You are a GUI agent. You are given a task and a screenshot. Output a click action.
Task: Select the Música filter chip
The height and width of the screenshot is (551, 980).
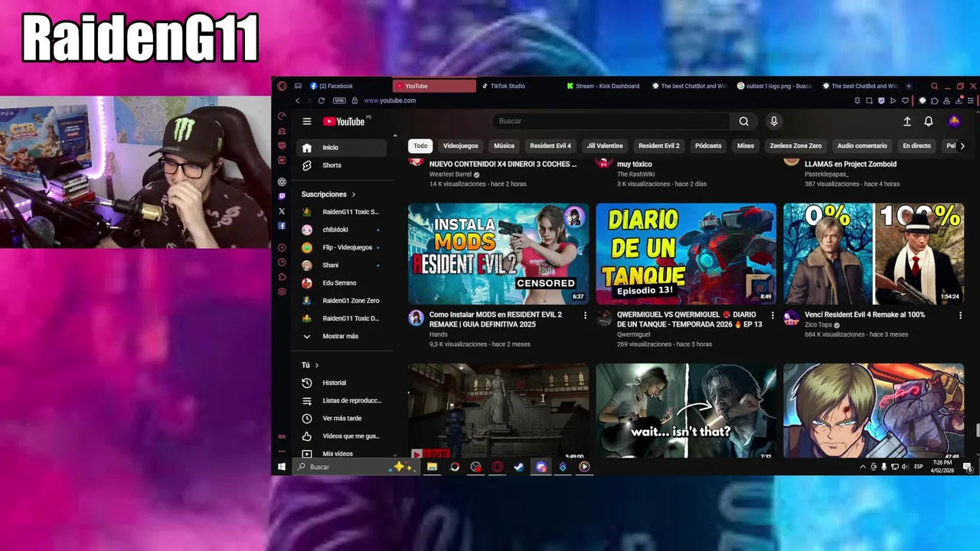[504, 145]
